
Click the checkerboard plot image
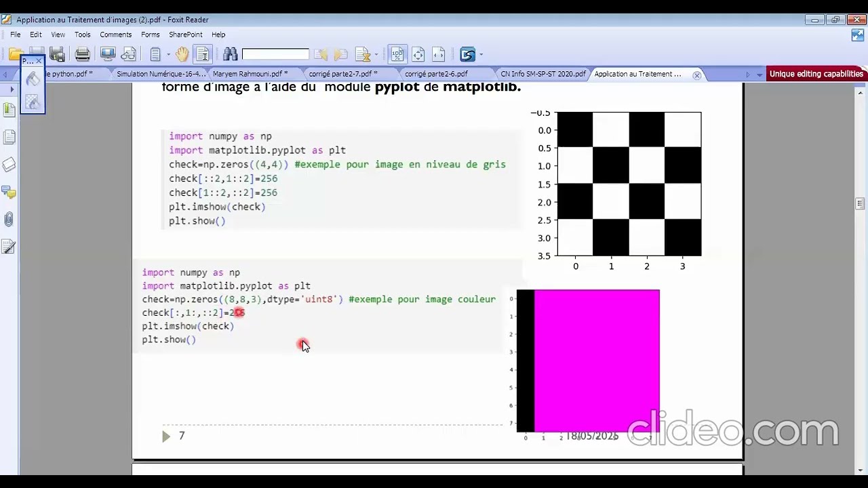(x=629, y=184)
